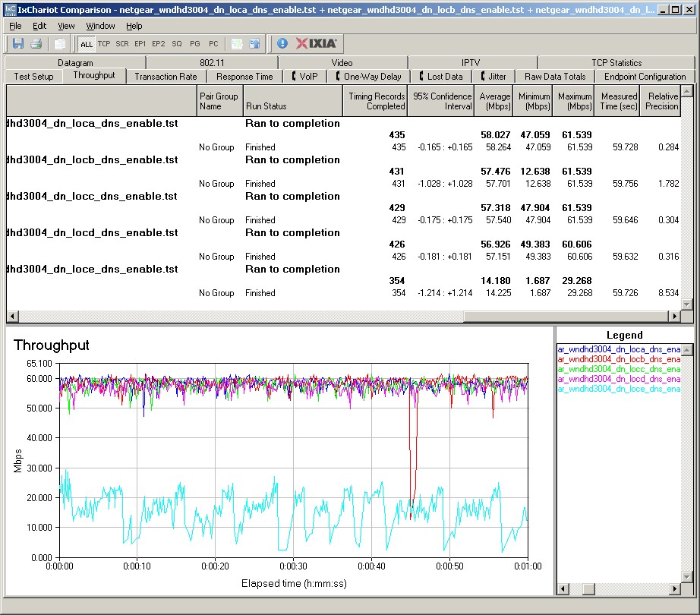This screenshot has width=700, height=615.
Task: Click the 95% Confidence Interval column header
Action: point(440,101)
